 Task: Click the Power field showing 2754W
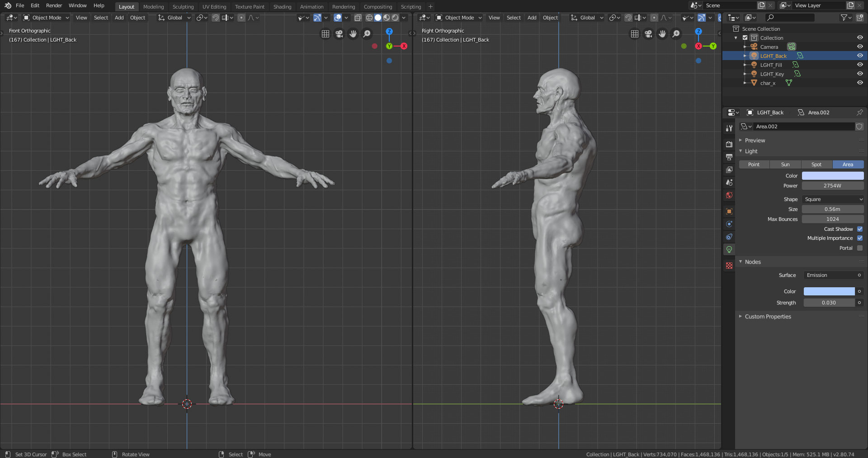(x=832, y=186)
